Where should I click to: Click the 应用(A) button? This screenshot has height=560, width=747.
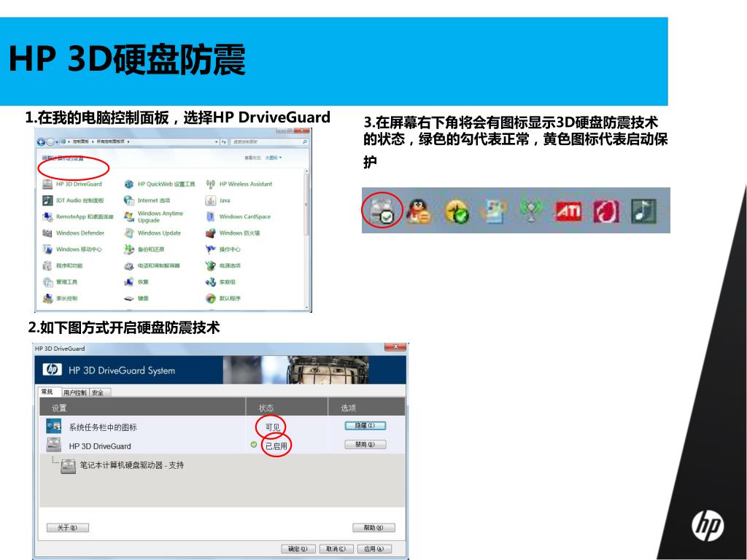coord(374,548)
